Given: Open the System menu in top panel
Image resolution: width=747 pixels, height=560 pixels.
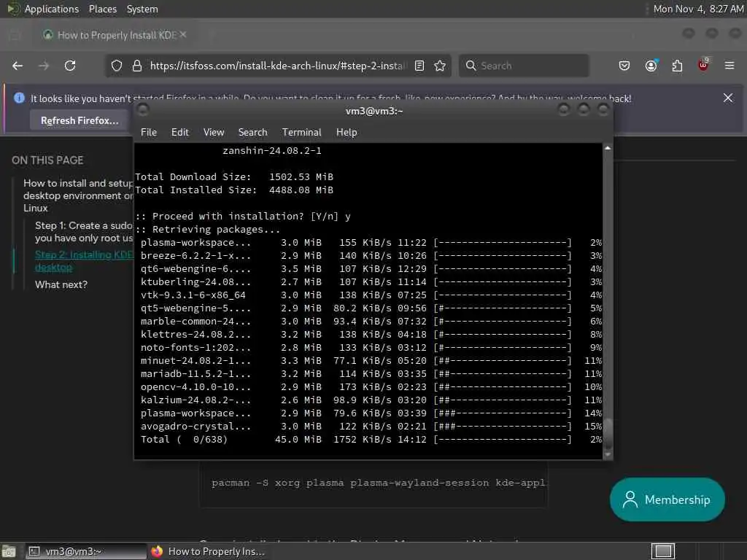Looking at the screenshot, I should pos(142,9).
